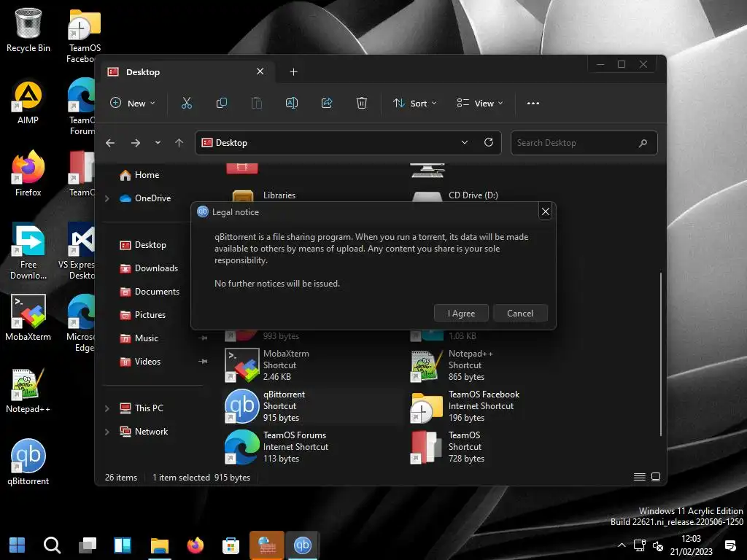Add a new Explorer tab

(293, 72)
